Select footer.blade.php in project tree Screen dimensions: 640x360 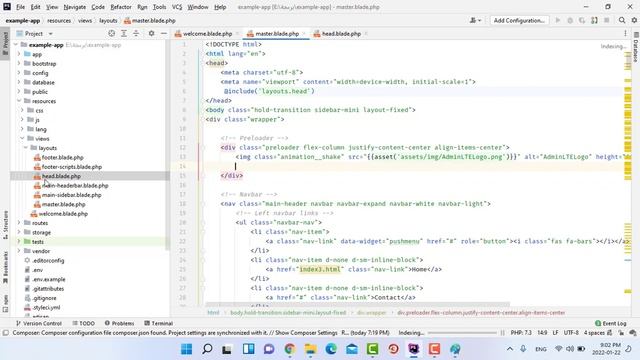[62, 157]
